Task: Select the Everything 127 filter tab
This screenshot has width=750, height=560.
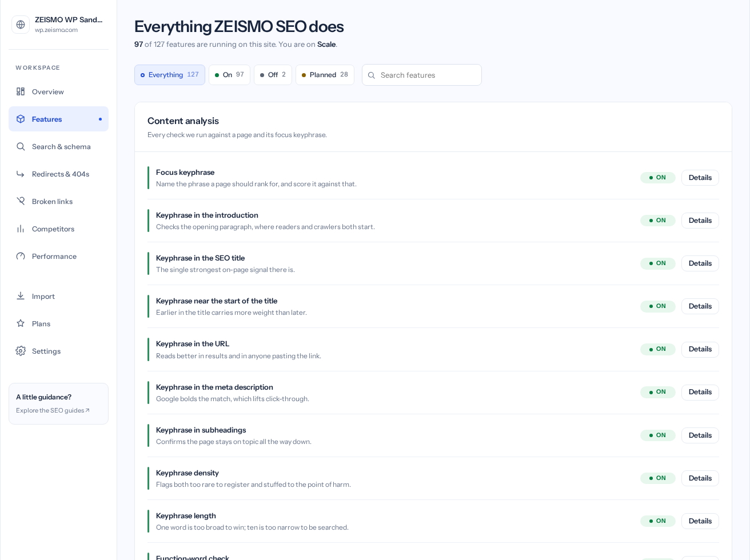Action: click(x=170, y=75)
